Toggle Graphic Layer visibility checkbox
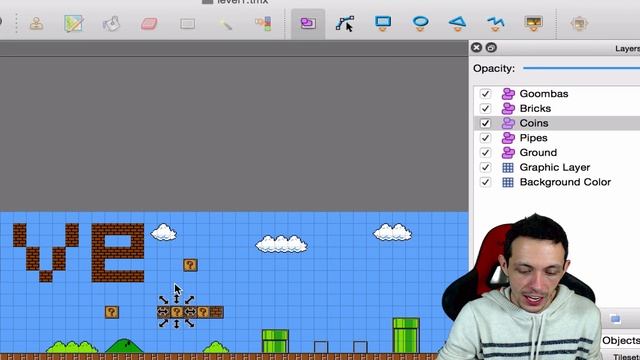 coord(485,167)
